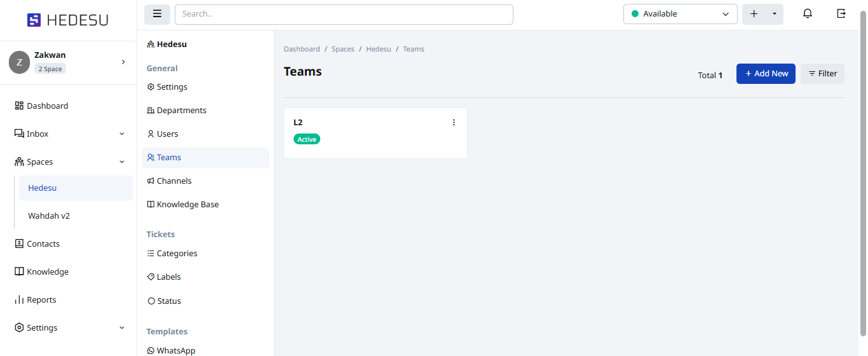
Task: Open the Available status dropdown
Action: [x=680, y=14]
